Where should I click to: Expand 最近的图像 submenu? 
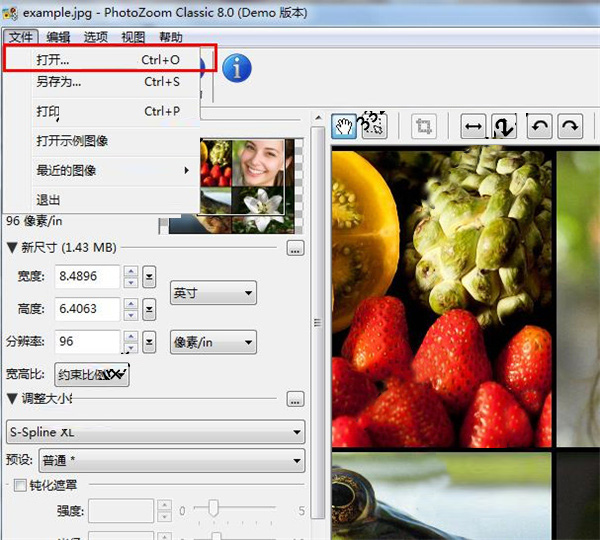coord(103,170)
